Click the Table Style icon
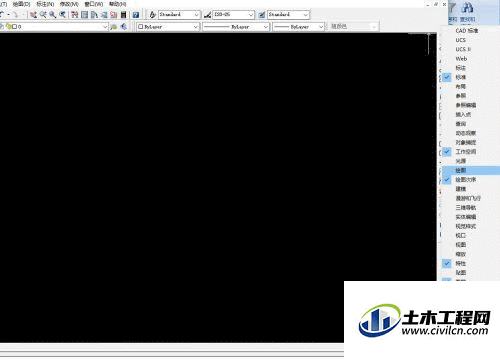500x361 pixels. [262, 15]
